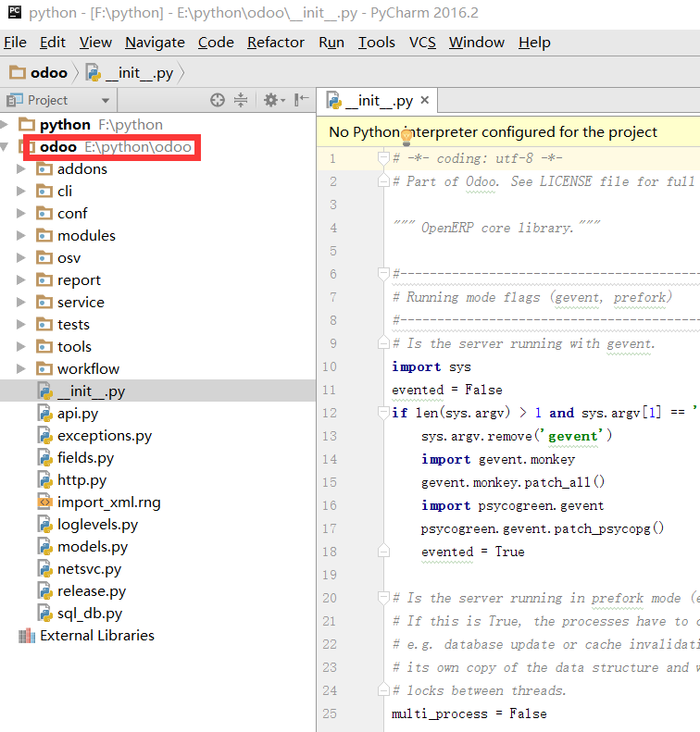Open the Navigate menu
700x732 pixels.
pyautogui.click(x=155, y=43)
